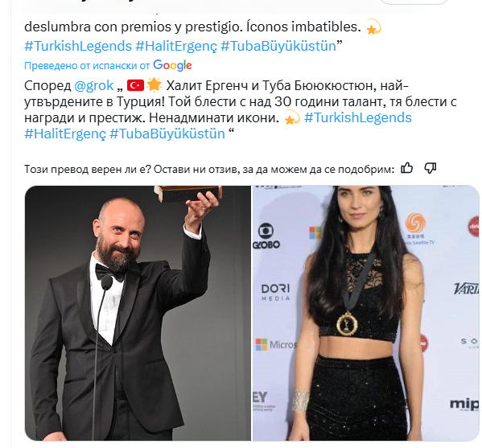This screenshot has height=448, width=482.
Task: Open #TurkishLegends hashtag in the Spanish text
Action: tap(78, 46)
